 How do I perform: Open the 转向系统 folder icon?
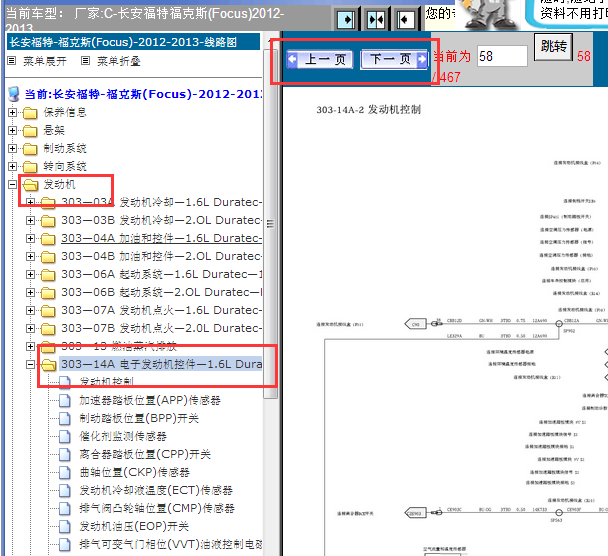[x=30, y=167]
